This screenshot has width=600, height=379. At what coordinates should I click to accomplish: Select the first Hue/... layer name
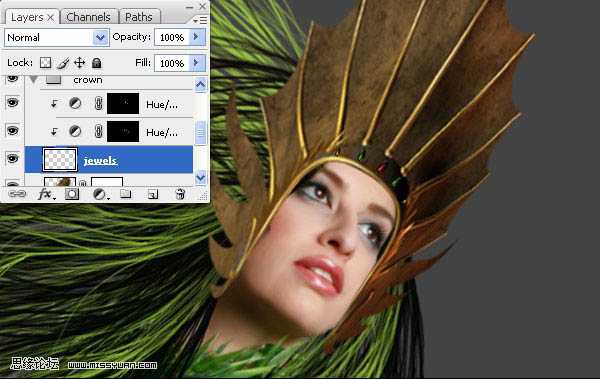tap(161, 105)
